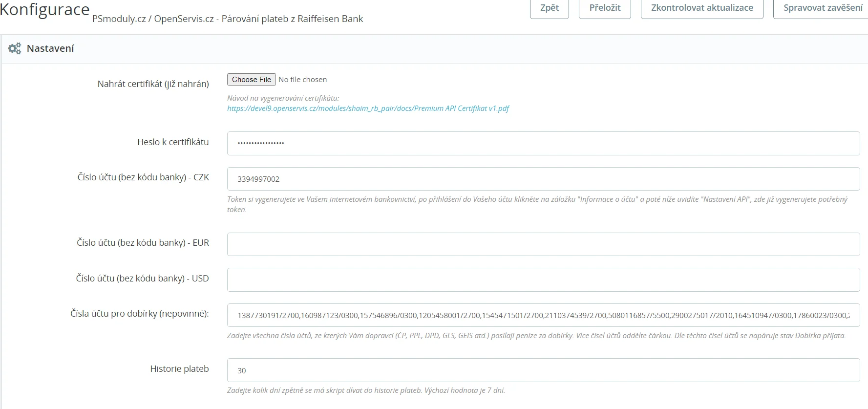Click the Nastavení gears icon

tap(15, 48)
